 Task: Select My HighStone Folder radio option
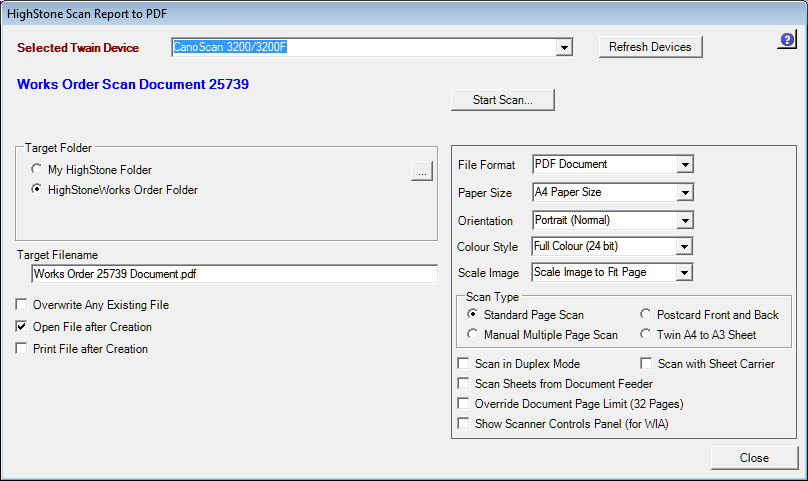[x=37, y=170]
